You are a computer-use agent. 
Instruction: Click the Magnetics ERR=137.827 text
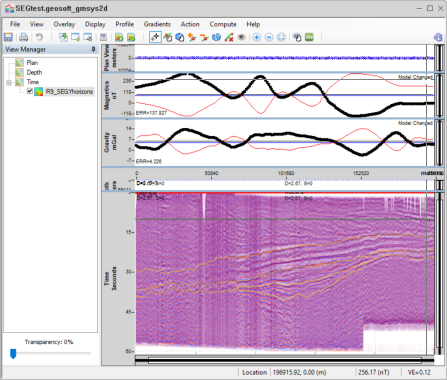pos(151,113)
